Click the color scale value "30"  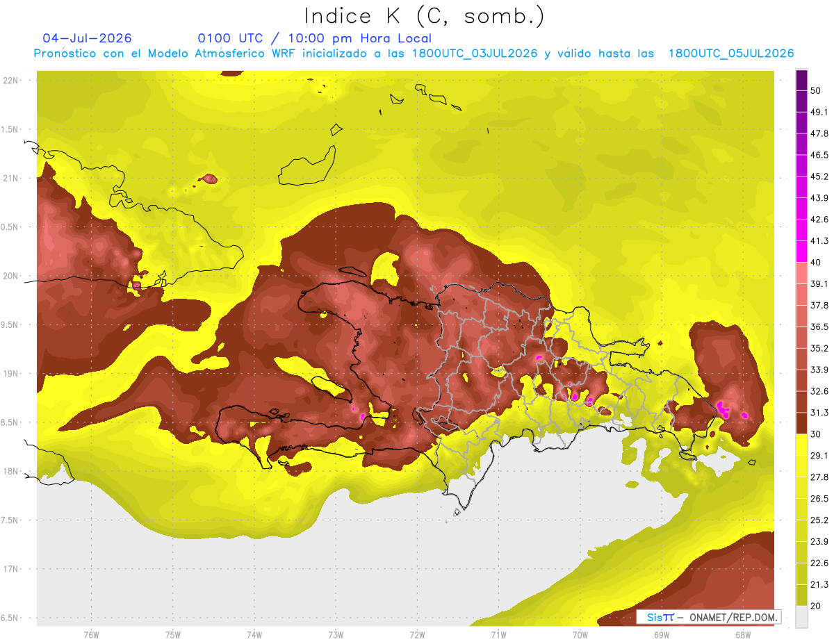click(x=816, y=434)
